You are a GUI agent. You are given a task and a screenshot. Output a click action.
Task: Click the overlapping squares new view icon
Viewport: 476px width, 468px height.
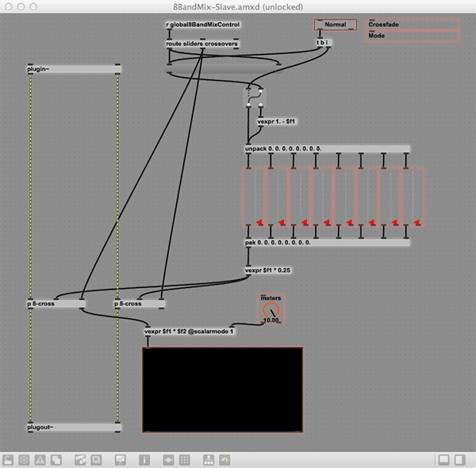56,460
